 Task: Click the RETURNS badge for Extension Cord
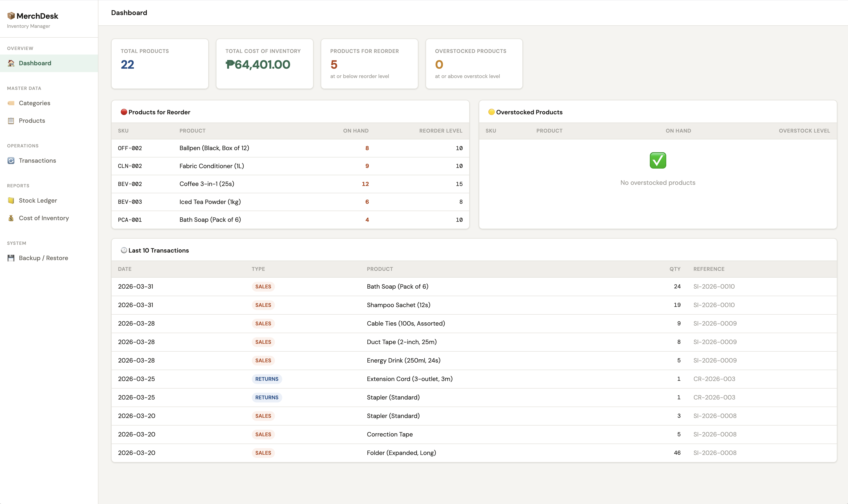coord(266,379)
